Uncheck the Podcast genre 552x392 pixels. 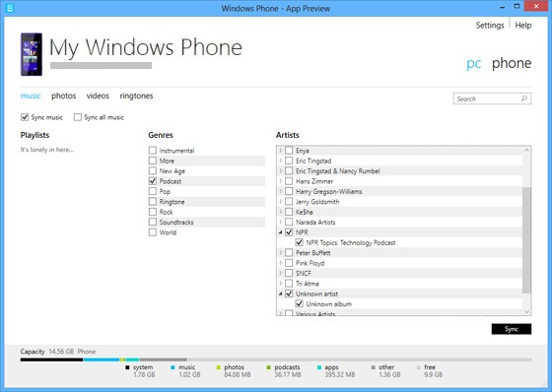(x=153, y=181)
